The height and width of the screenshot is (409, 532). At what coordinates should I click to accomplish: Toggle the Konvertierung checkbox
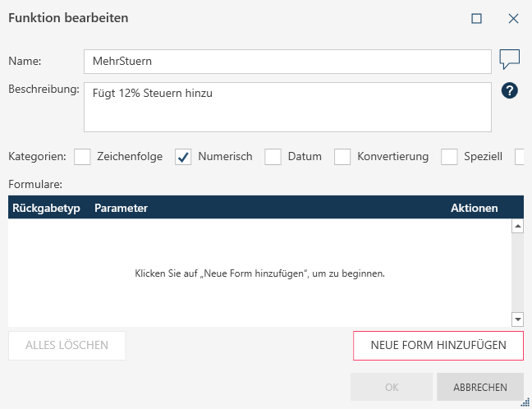[x=342, y=157]
